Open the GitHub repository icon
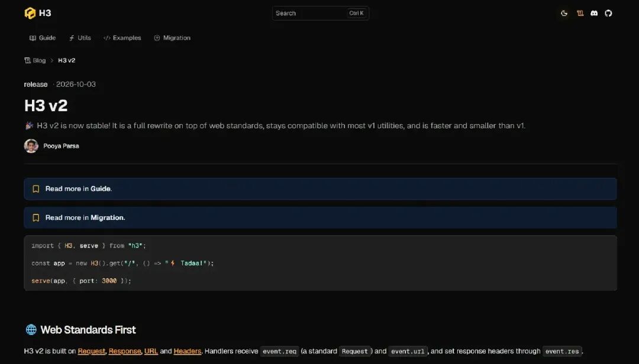This screenshot has height=364, width=639. tap(608, 14)
